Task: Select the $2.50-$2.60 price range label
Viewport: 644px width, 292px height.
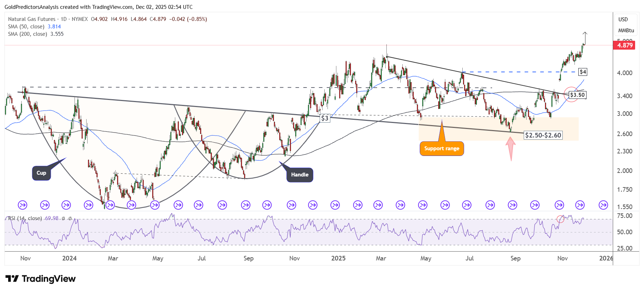Action: (543, 135)
